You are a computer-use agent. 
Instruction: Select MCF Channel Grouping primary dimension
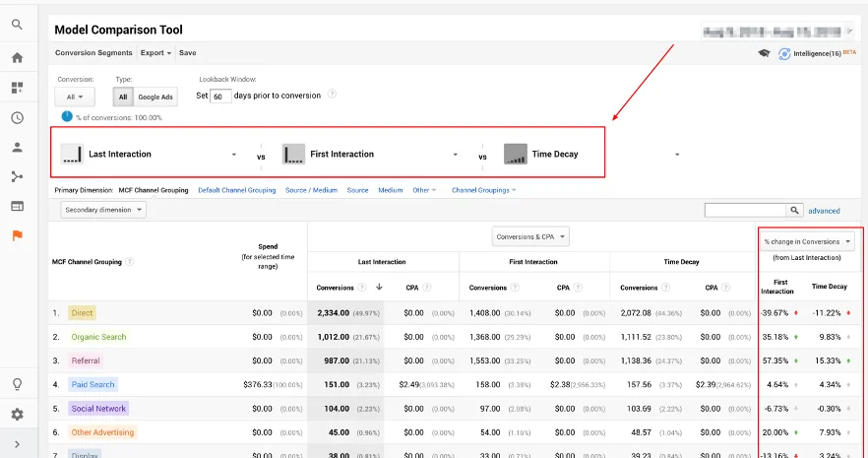click(x=154, y=190)
